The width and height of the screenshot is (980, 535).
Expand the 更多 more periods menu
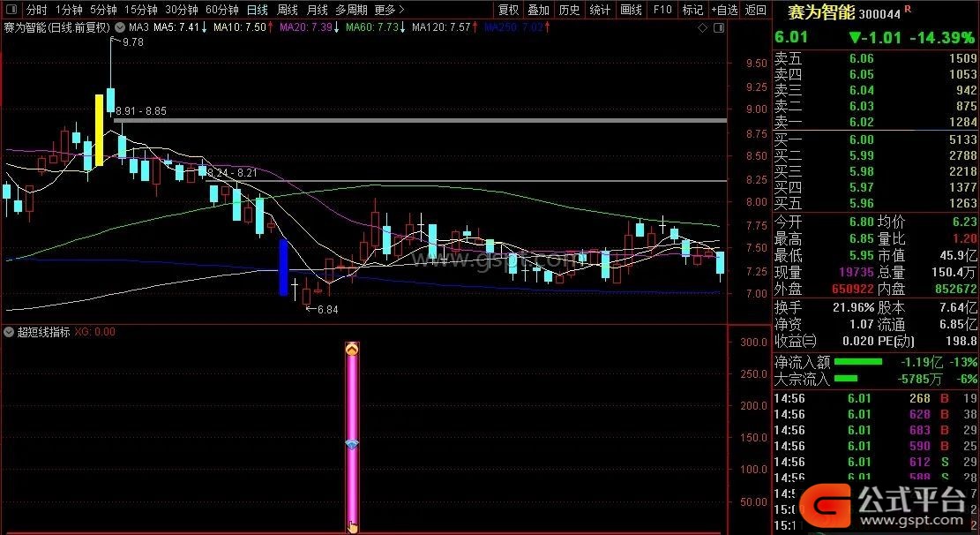389,10
